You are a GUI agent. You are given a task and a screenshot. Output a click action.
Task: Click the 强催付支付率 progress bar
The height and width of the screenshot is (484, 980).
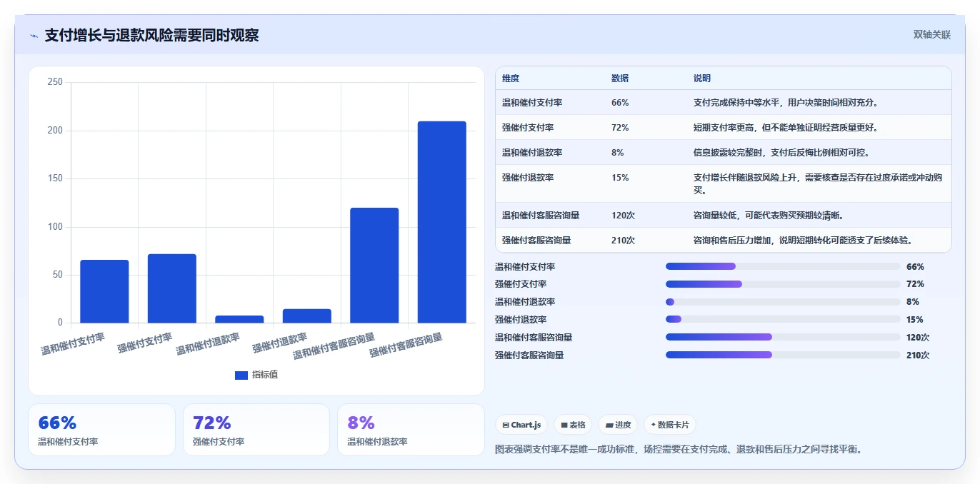[x=783, y=284]
